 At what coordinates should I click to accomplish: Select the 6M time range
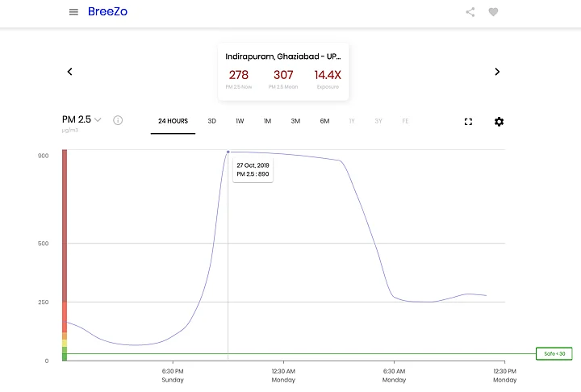click(x=324, y=121)
